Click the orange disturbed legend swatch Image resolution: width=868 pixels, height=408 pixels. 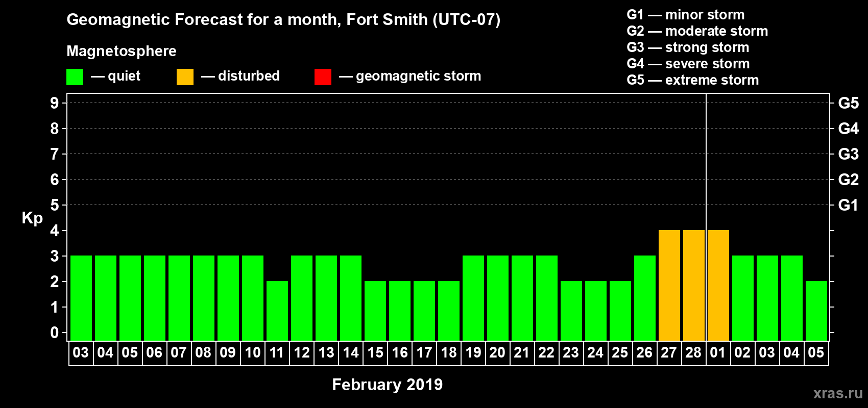(x=185, y=77)
